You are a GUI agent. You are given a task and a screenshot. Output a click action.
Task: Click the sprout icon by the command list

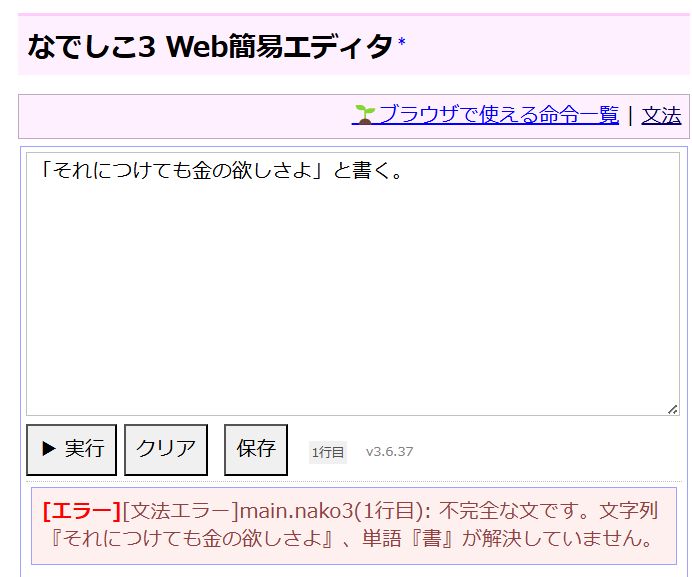click(365, 115)
